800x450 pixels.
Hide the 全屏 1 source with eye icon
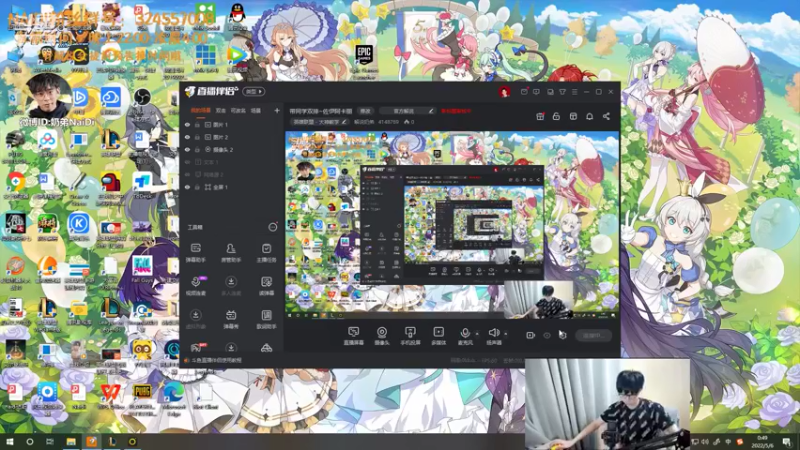(187, 187)
